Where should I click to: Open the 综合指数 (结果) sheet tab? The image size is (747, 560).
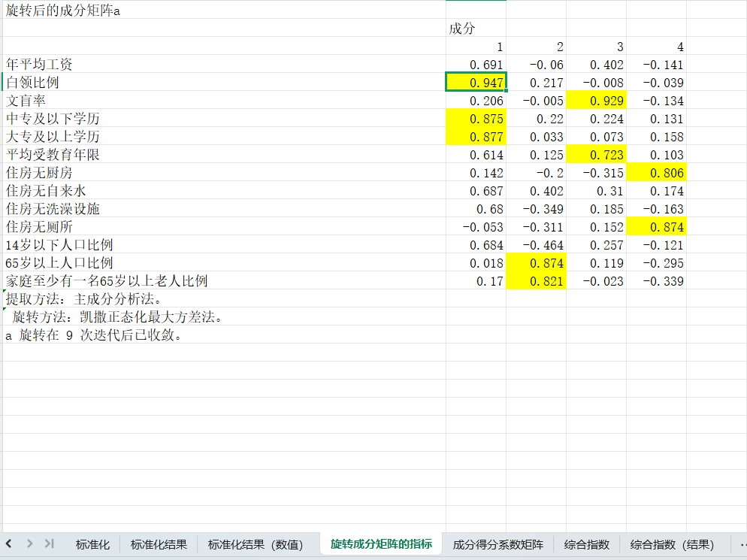point(672,544)
